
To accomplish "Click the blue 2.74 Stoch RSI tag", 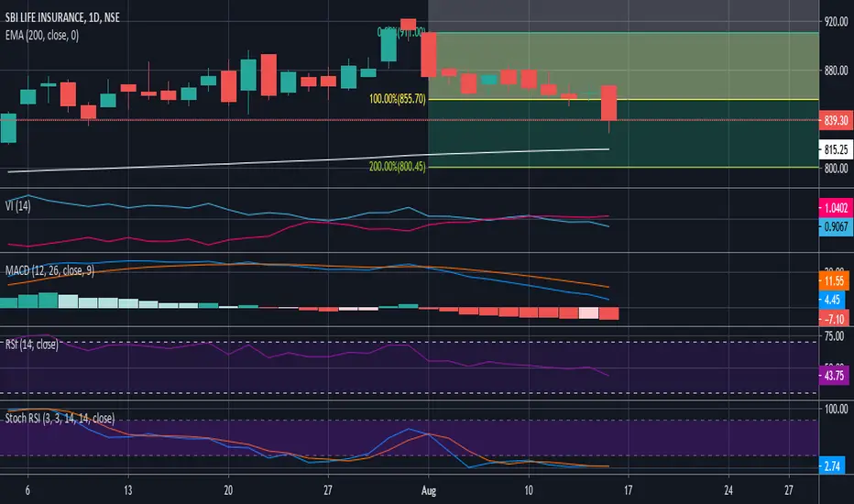I will pos(832,466).
